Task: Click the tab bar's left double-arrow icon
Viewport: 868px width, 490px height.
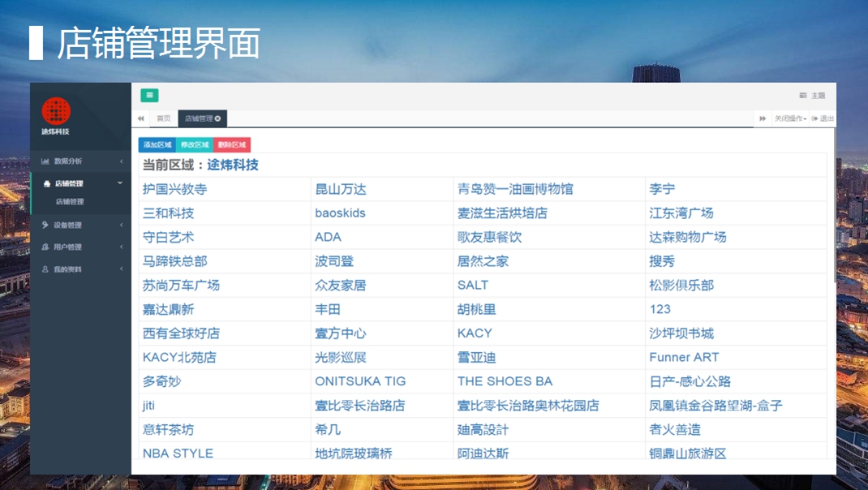Action: pos(140,118)
